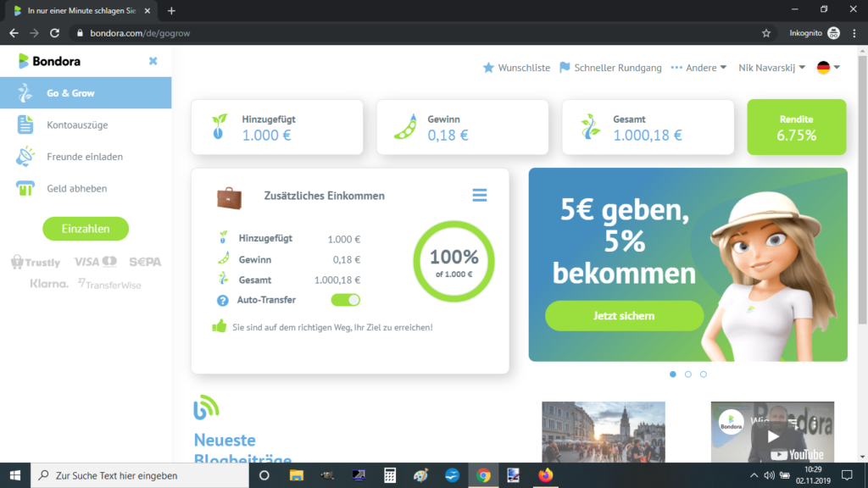The width and height of the screenshot is (868, 488).
Task: Click the Hinzugefügt seedling icon in top card
Action: pyautogui.click(x=220, y=126)
